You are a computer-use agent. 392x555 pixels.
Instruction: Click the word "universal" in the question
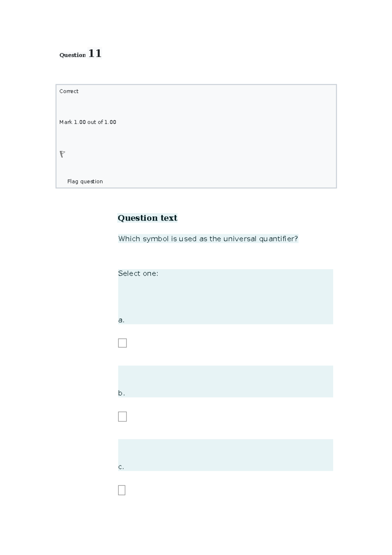[x=240, y=239]
